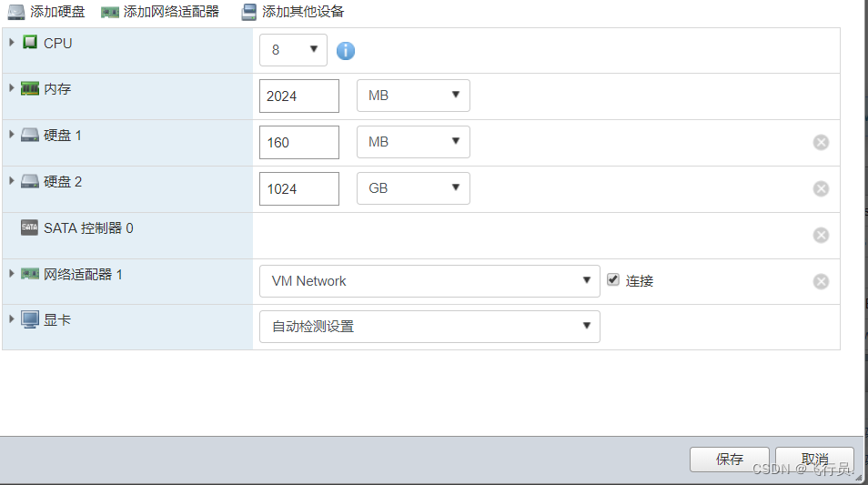Click the 显卡 monitor icon
This screenshot has height=485, width=868.
point(30,319)
